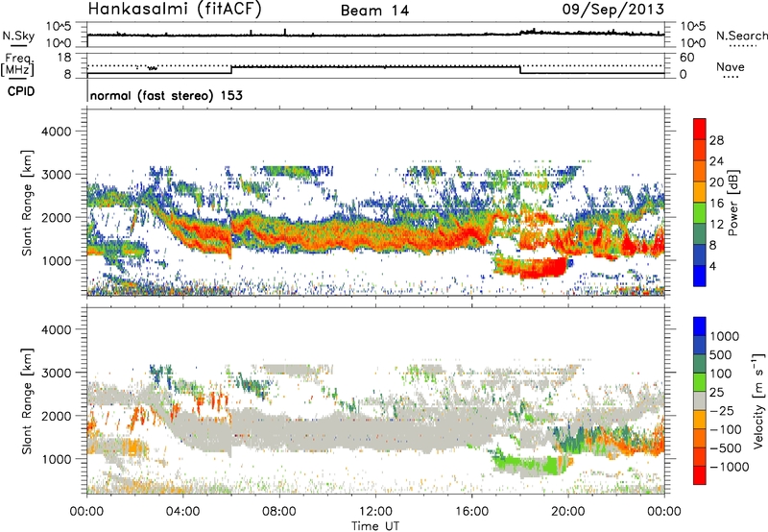Click the N.Search legend label

[x=741, y=36]
